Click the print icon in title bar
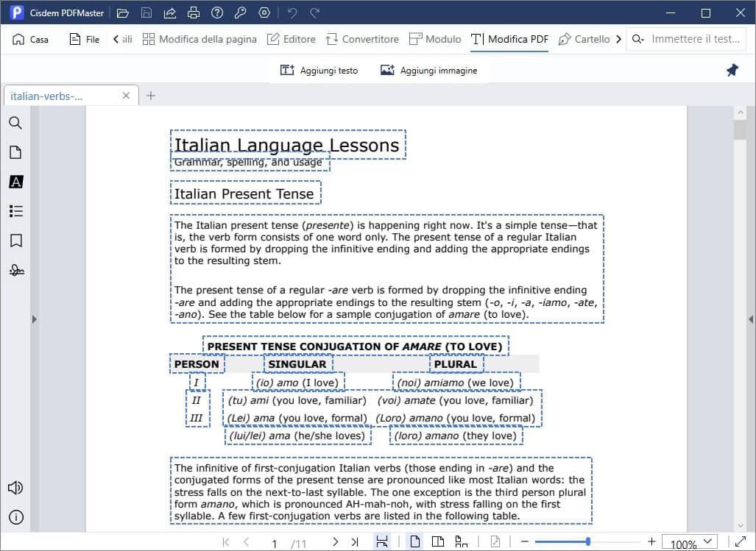756x551 pixels. coord(193,13)
